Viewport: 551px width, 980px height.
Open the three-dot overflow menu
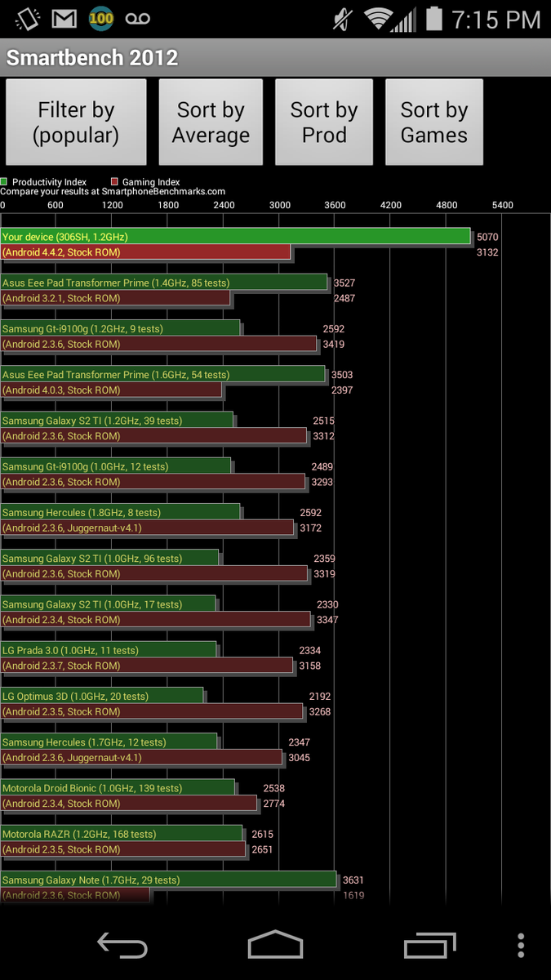[521, 946]
